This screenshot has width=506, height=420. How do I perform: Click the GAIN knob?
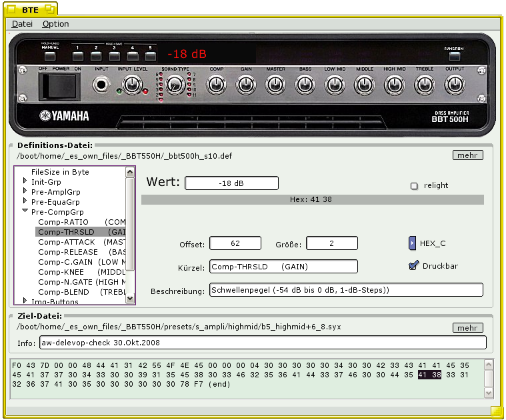[x=246, y=85]
